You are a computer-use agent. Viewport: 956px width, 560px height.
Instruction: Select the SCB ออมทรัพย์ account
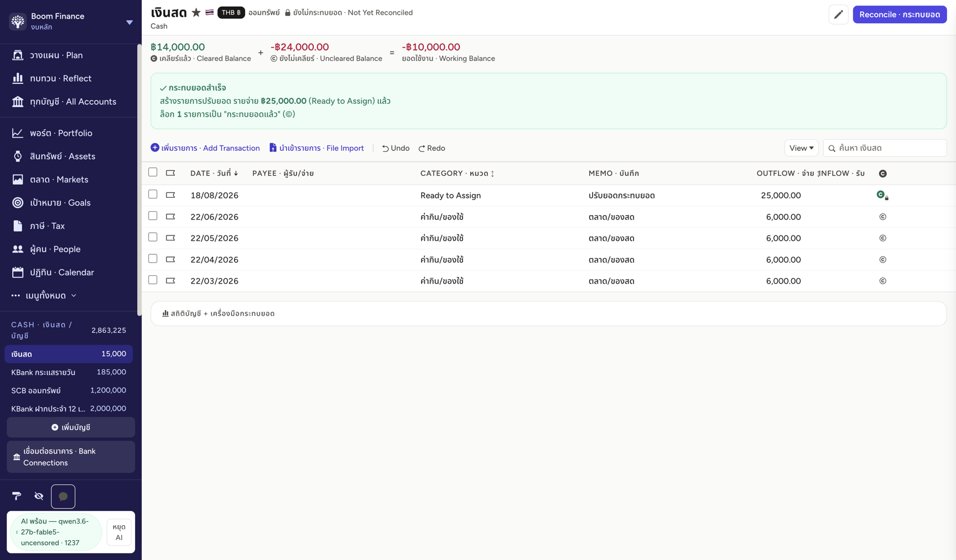tap(69, 390)
